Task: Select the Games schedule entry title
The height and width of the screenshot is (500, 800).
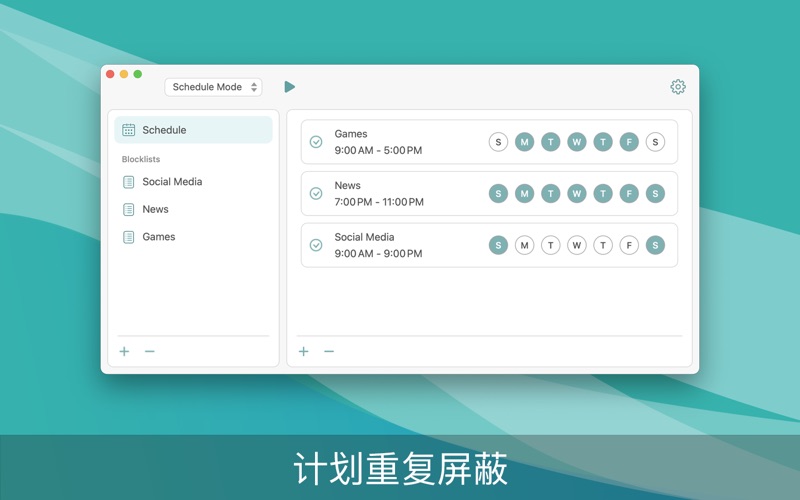Action: click(351, 134)
